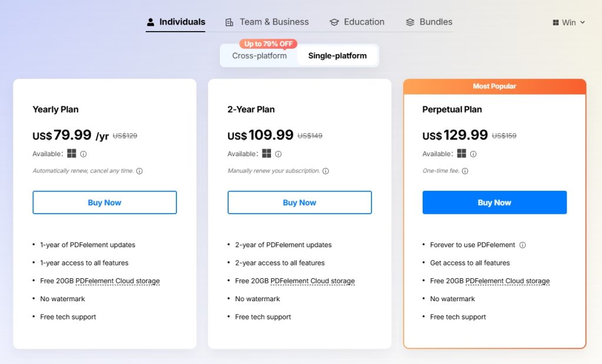Click info icon next to 'Automatically renew, cancel any time'
Screen dimensions: 602x364
[x=139, y=171]
